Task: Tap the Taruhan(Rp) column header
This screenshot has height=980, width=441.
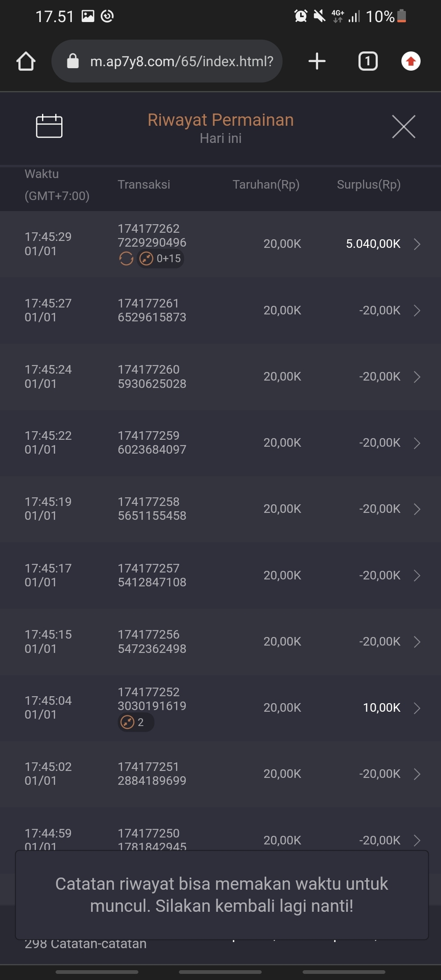Action: point(266,185)
